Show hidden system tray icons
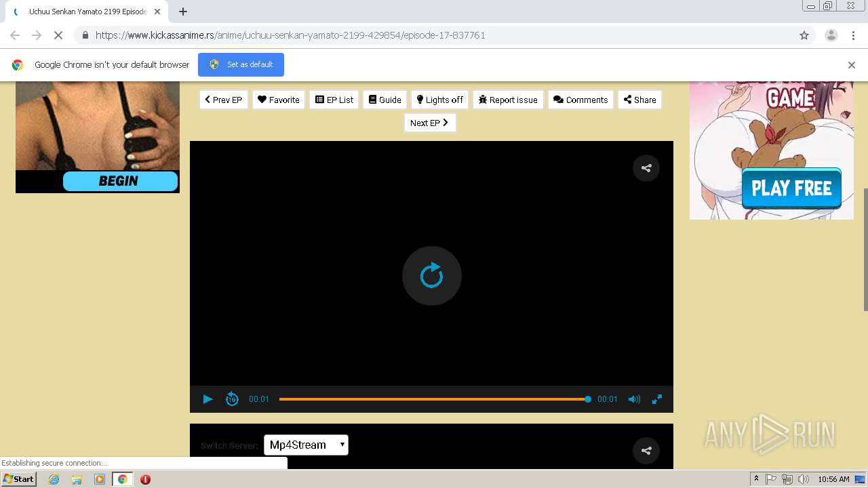Screen dimensions: 868x488 pyautogui.click(x=756, y=479)
